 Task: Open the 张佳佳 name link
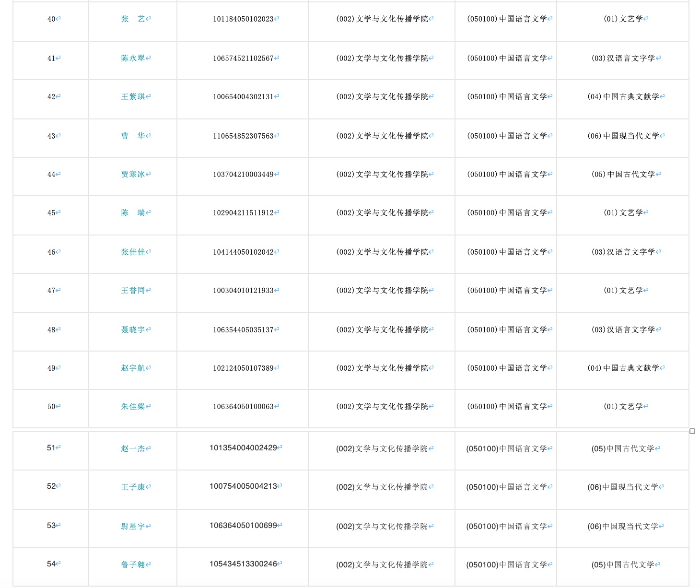(x=133, y=252)
